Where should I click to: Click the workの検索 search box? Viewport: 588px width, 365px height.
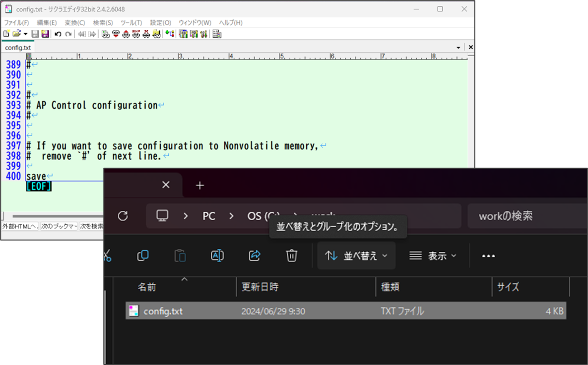click(x=527, y=216)
